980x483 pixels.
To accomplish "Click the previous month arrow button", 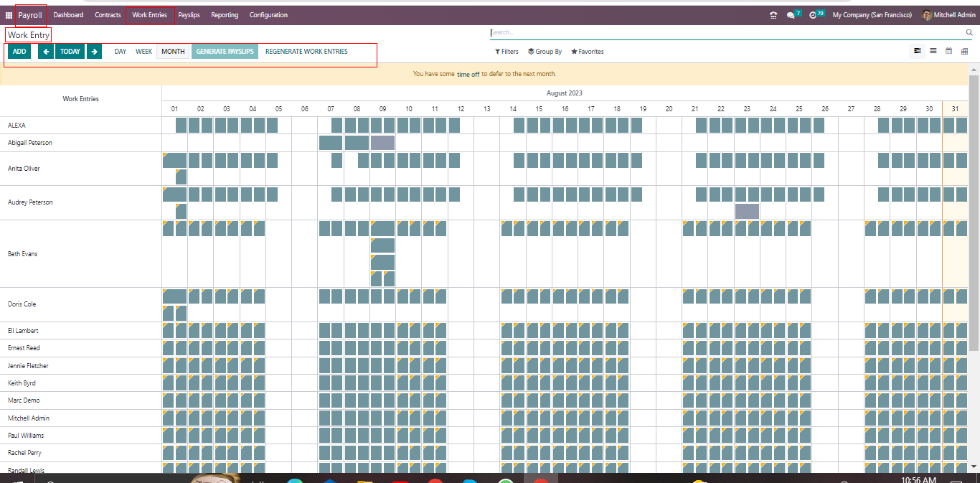I will [46, 52].
